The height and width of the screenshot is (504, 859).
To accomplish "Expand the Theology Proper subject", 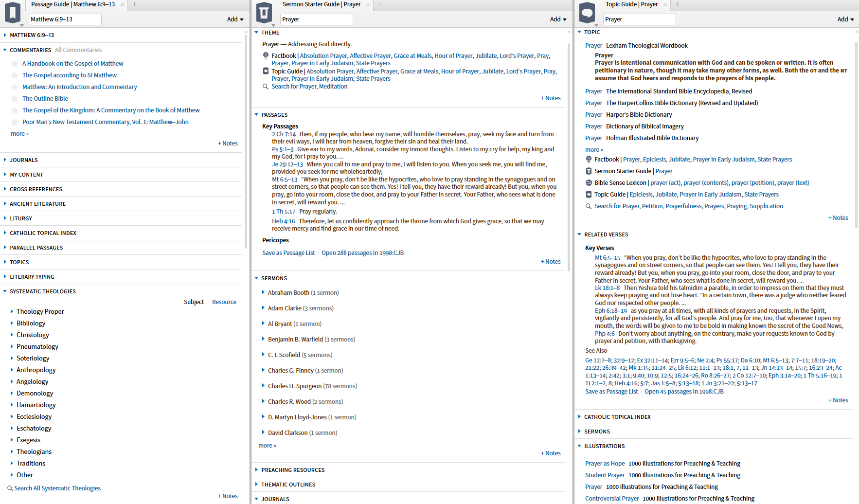I will tap(12, 311).
